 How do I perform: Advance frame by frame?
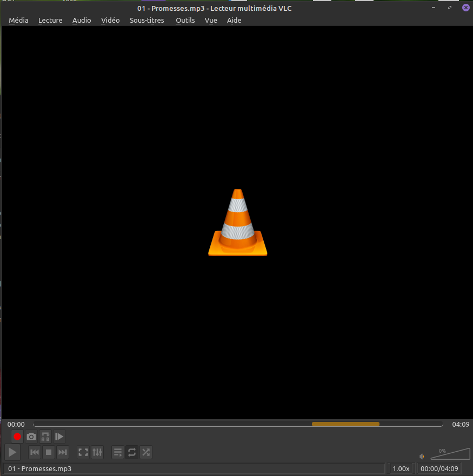59,437
